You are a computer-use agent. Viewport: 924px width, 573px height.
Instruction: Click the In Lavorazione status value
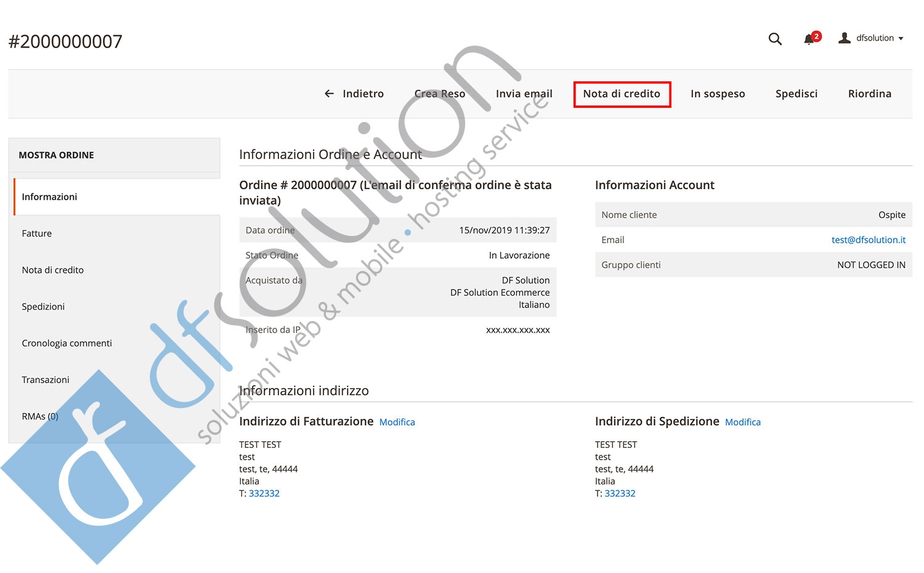coord(519,255)
